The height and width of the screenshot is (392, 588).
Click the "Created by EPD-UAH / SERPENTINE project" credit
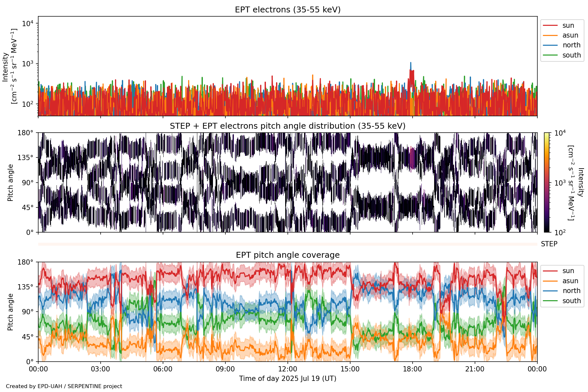[x=64, y=386]
